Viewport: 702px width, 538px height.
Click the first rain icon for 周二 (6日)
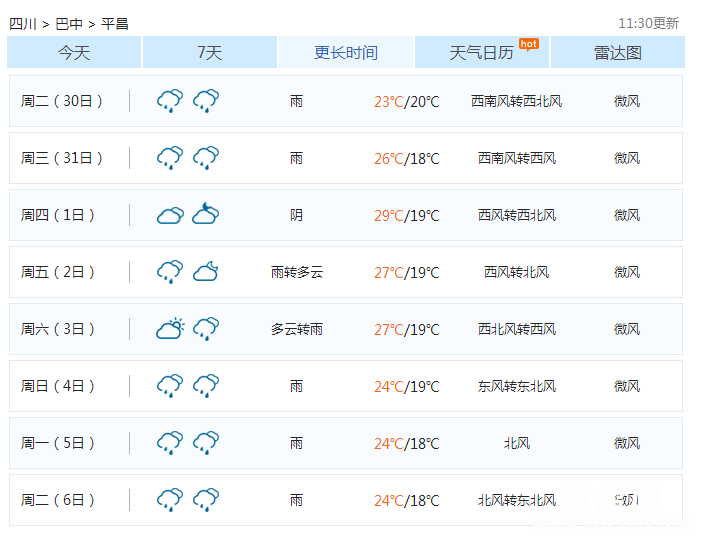(x=170, y=499)
